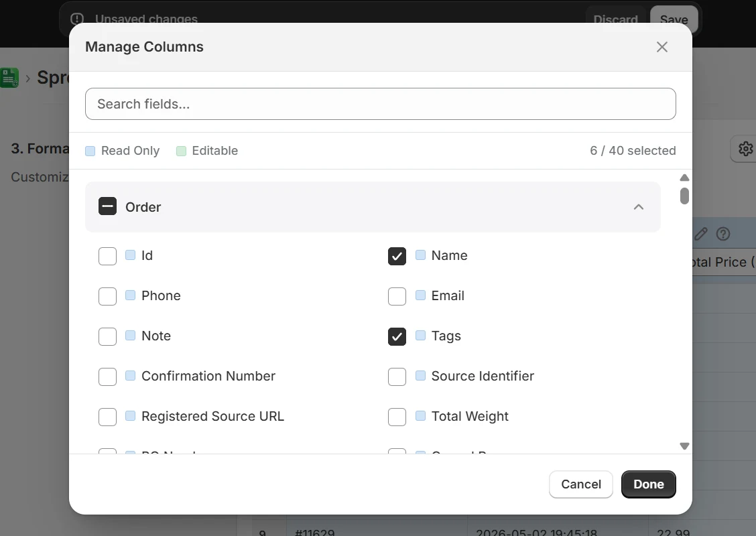Click the Name field label

pos(449,255)
